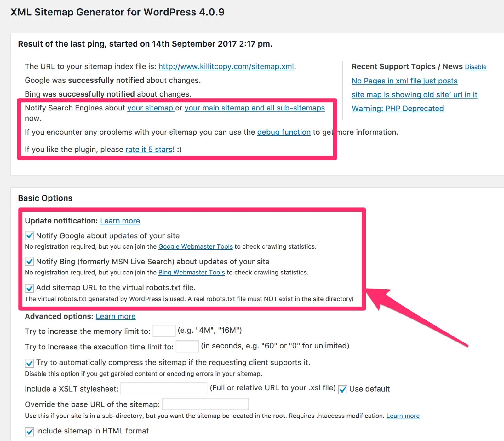Toggle automatic sitemap compression checkbox
Screen dimensions: 504x441
tap(29, 363)
